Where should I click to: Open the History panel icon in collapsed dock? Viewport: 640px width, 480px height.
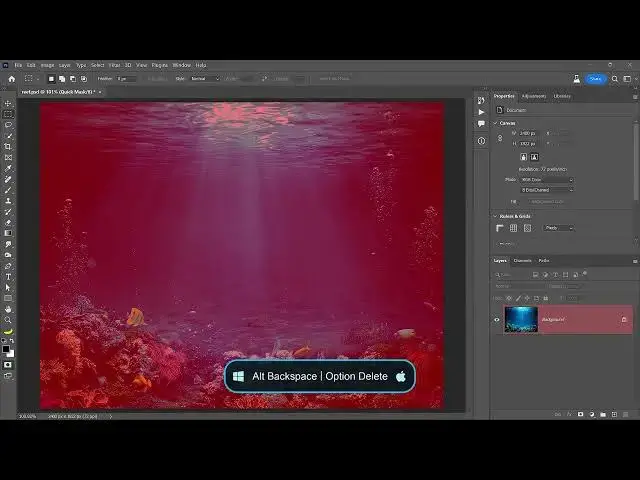481,100
